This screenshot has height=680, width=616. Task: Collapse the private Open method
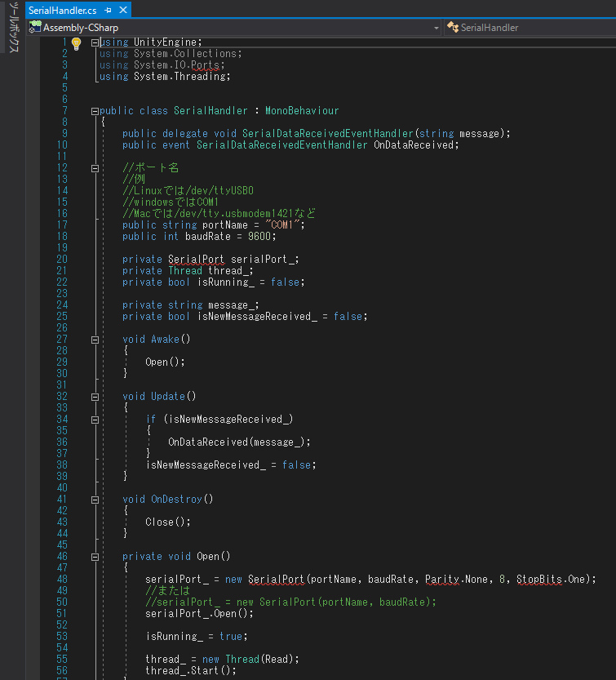pyautogui.click(x=95, y=557)
